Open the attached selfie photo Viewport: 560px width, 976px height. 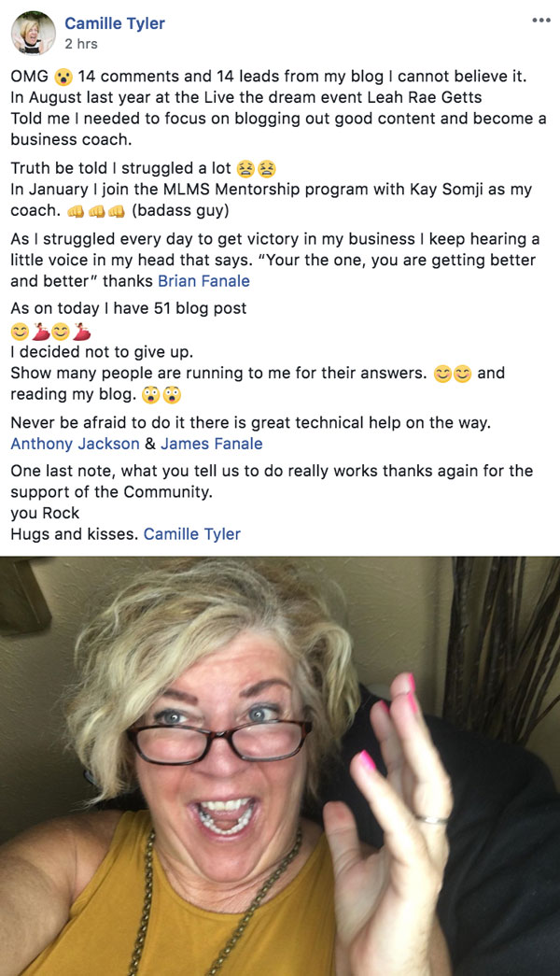click(x=280, y=766)
